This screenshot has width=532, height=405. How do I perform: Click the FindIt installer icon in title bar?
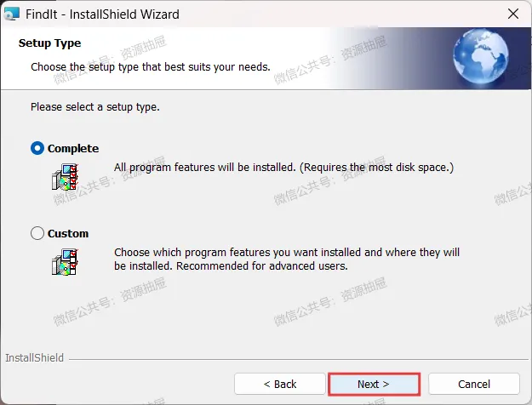(x=11, y=14)
